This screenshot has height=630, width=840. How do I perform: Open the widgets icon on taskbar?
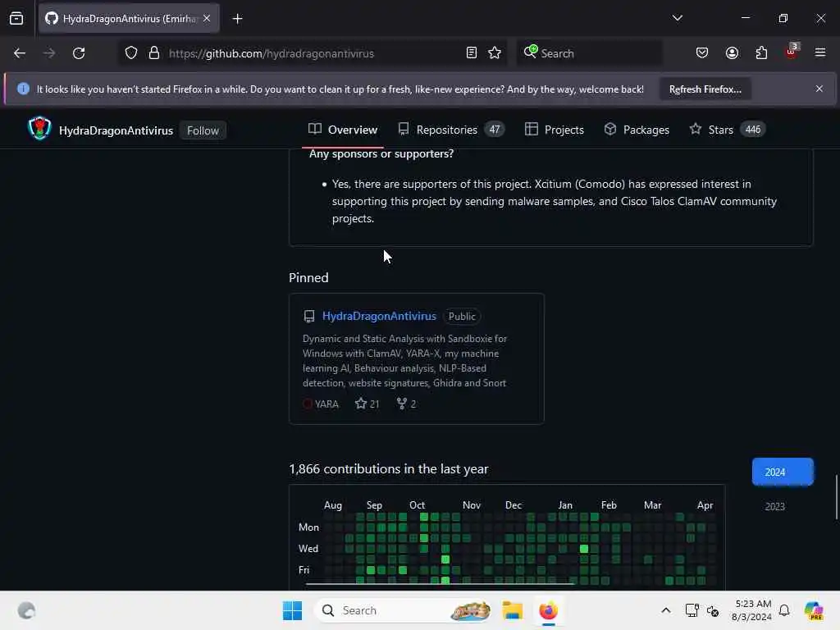26,610
